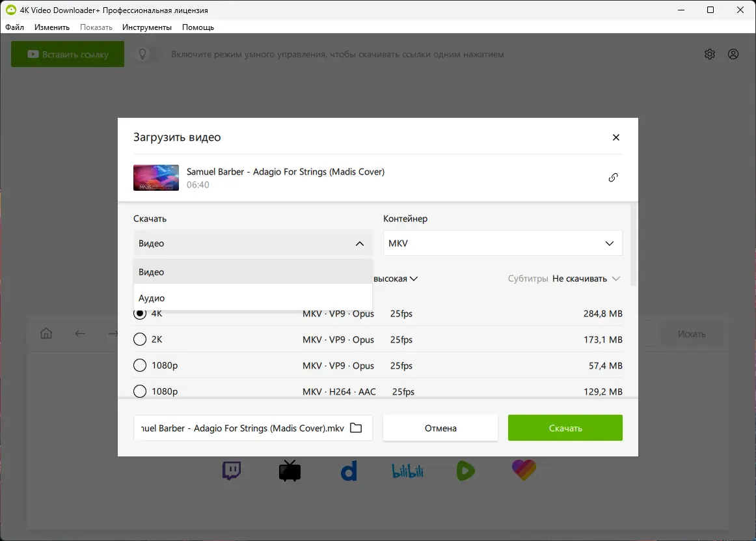Open the Изменить menu

click(x=51, y=27)
